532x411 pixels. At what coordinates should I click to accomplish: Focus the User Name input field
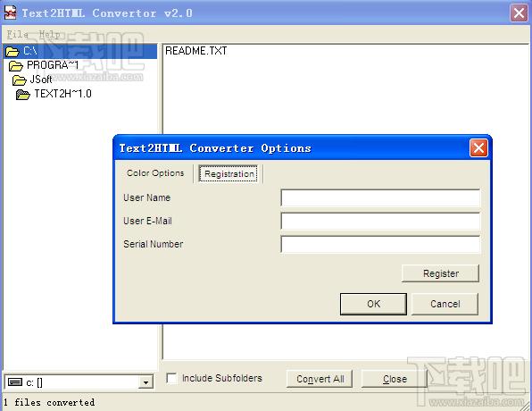point(380,198)
